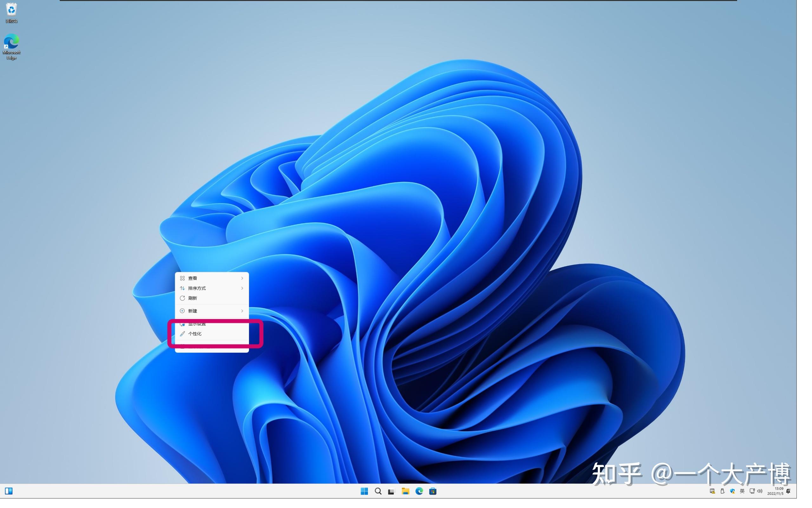Screen dimensions: 812x508
Task: Choose 排序方式 in the context menu
Action: point(212,288)
